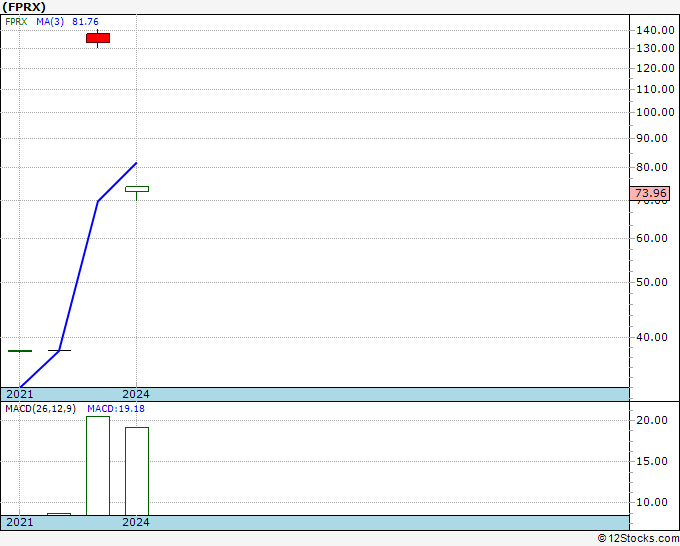Click the 40.00 price axis label

[652, 337]
